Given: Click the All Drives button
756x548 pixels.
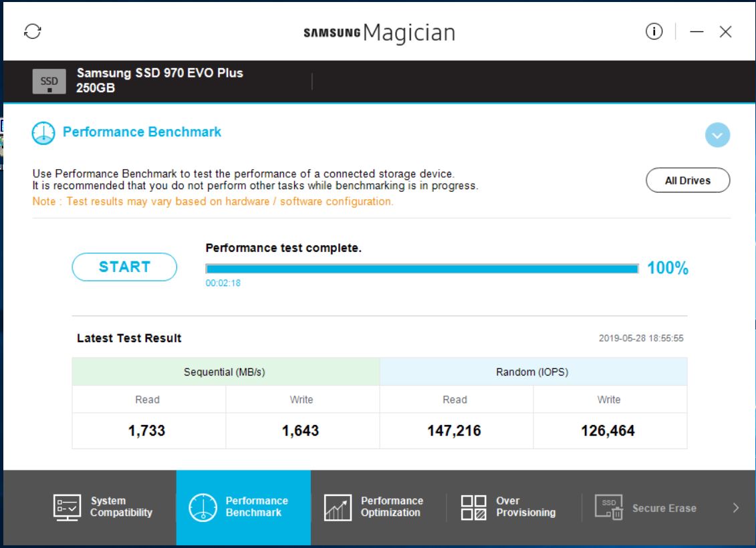Looking at the screenshot, I should [x=688, y=180].
